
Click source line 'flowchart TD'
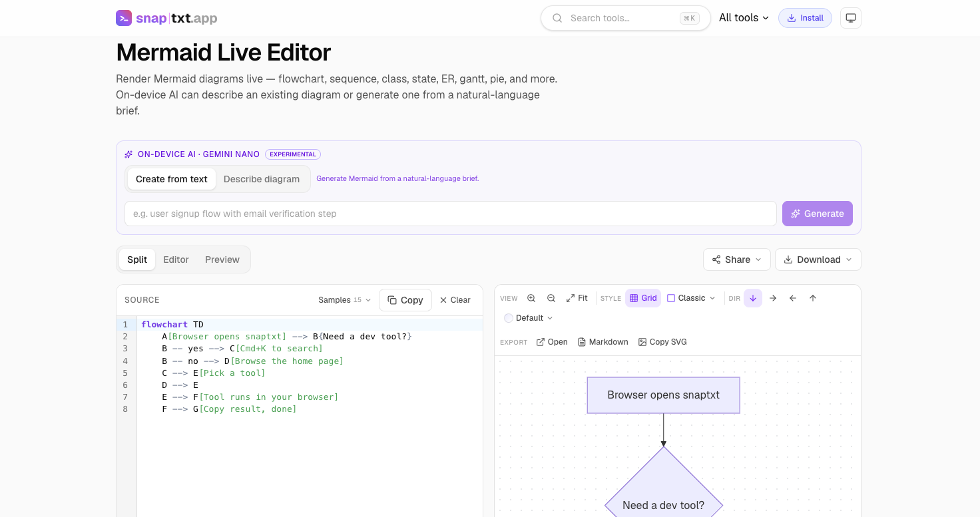[x=172, y=325]
